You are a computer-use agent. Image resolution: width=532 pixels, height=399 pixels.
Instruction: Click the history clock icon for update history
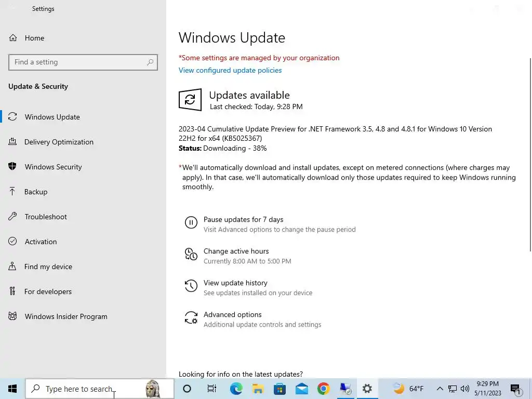191,286
